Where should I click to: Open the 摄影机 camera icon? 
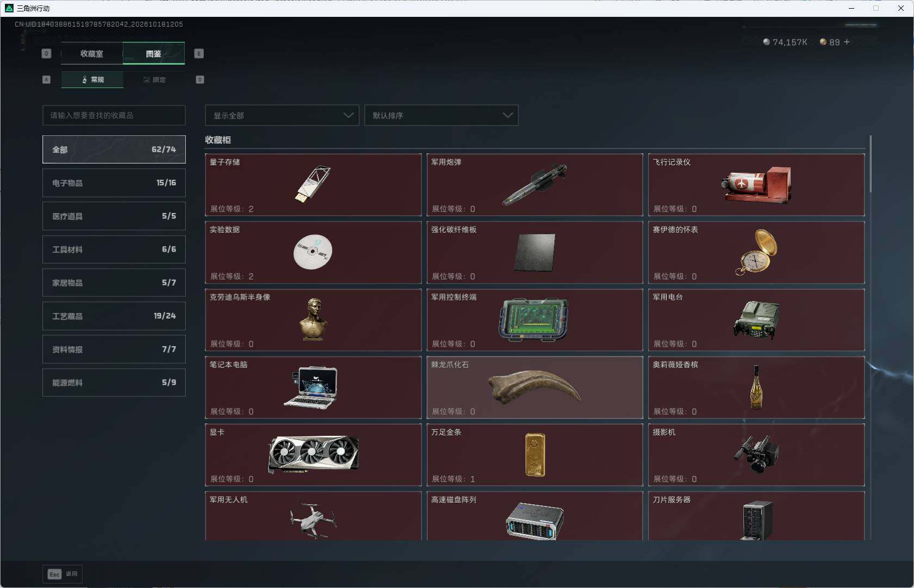(x=756, y=454)
